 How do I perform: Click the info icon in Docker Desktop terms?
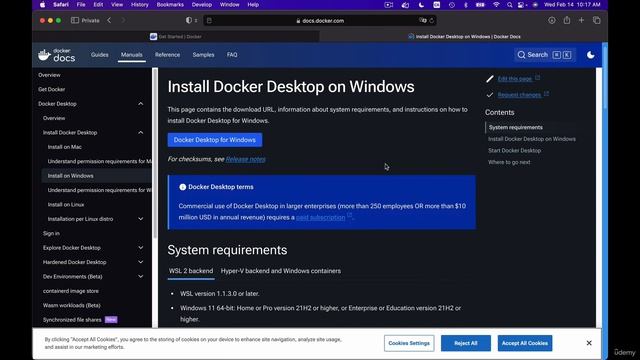(182, 187)
